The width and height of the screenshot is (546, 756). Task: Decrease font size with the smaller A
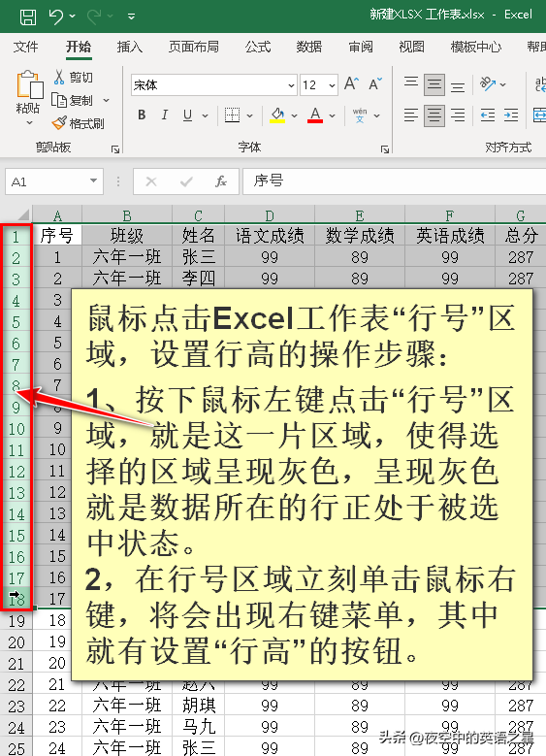coord(375,84)
